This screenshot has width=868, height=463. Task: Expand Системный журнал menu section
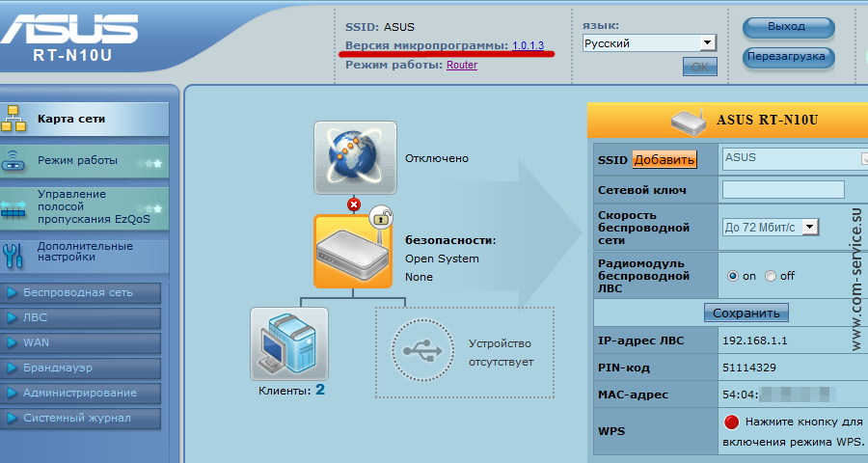coord(80,418)
